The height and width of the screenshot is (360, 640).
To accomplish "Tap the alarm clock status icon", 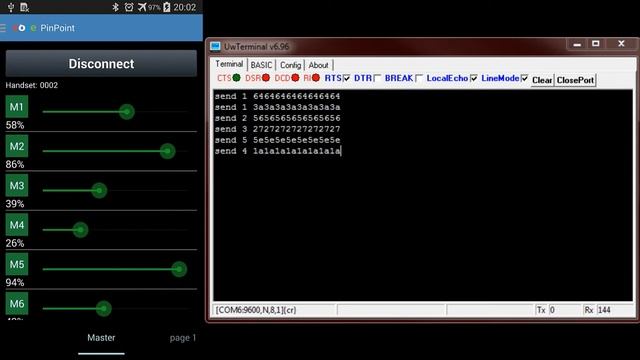I will click(129, 7).
